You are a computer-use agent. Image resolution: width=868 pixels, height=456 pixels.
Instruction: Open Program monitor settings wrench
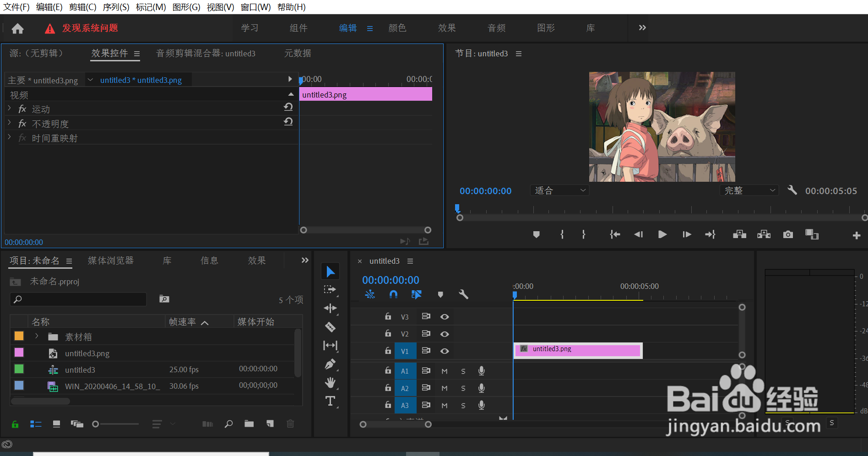pyautogui.click(x=792, y=190)
